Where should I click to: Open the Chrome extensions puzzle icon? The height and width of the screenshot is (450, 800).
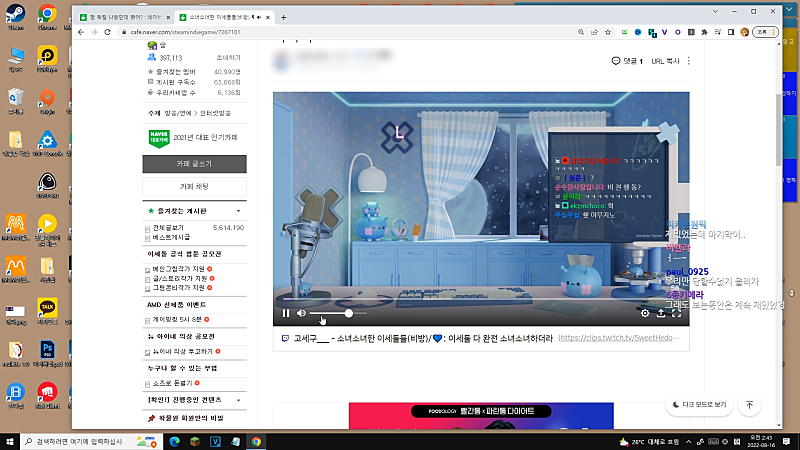click(x=705, y=32)
